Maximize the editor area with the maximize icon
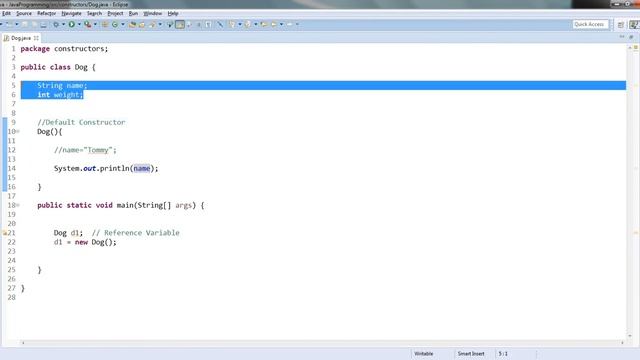Viewport: 640px width, 360px height. pos(631,37)
